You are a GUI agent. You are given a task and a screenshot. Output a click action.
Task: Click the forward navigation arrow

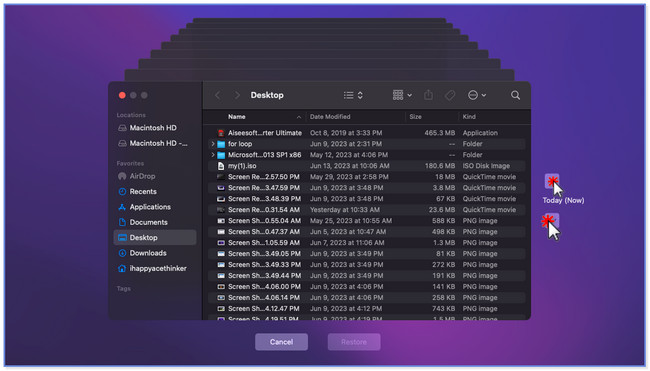tap(237, 95)
